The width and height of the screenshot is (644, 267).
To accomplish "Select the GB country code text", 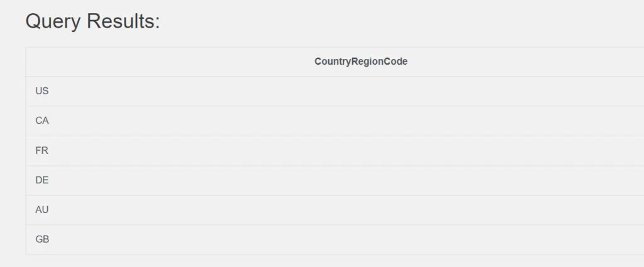I will pyautogui.click(x=42, y=239).
